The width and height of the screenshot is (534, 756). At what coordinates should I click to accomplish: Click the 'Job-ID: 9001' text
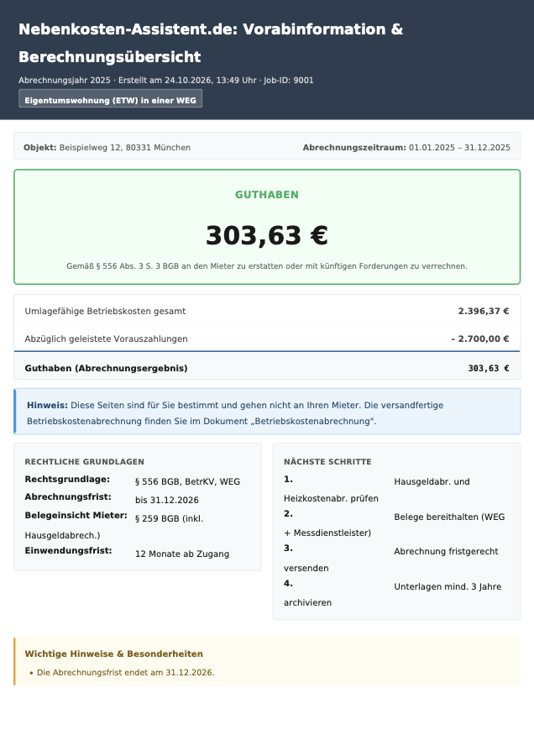tap(289, 80)
